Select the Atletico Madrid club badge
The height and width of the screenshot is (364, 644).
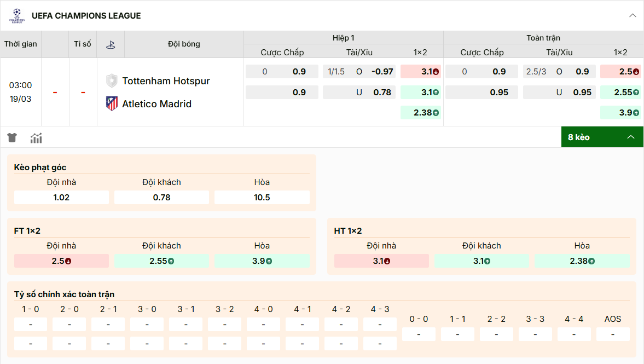click(111, 103)
